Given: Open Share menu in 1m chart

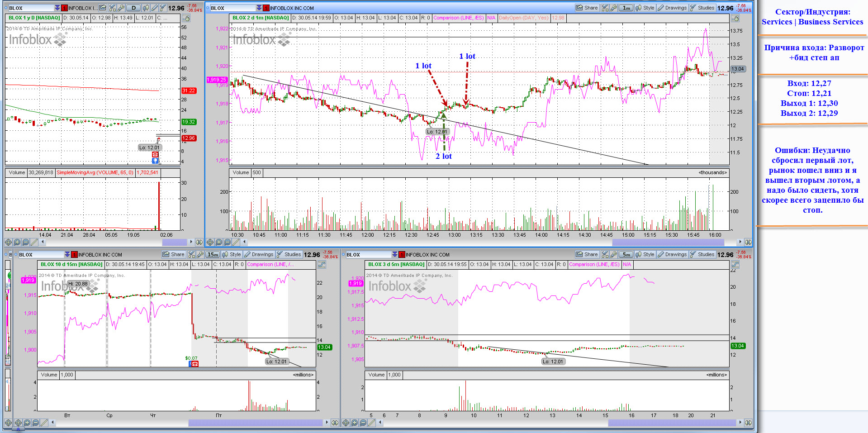Looking at the screenshot, I should [587, 8].
